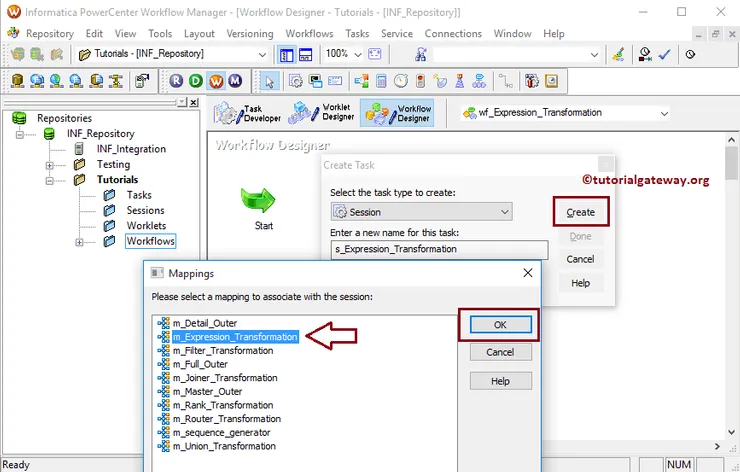The height and width of the screenshot is (472, 740).
Task: Open the Workflows menu
Action: [x=309, y=34]
